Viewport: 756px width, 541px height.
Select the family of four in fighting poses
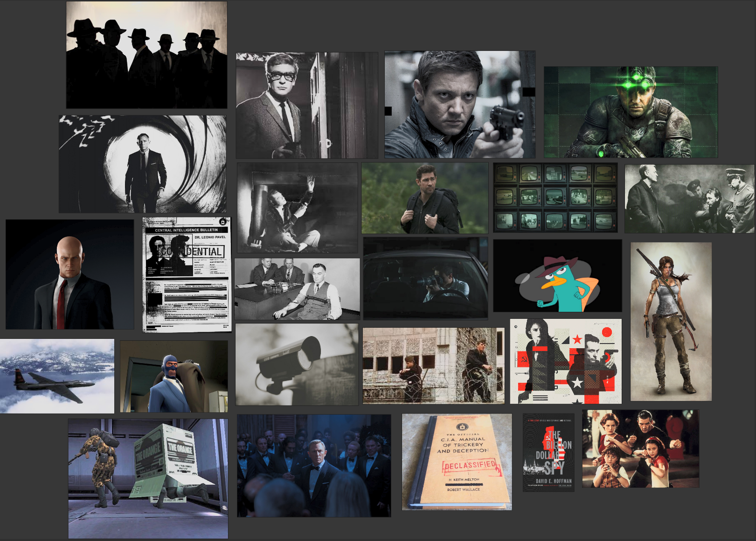pyautogui.click(x=641, y=449)
